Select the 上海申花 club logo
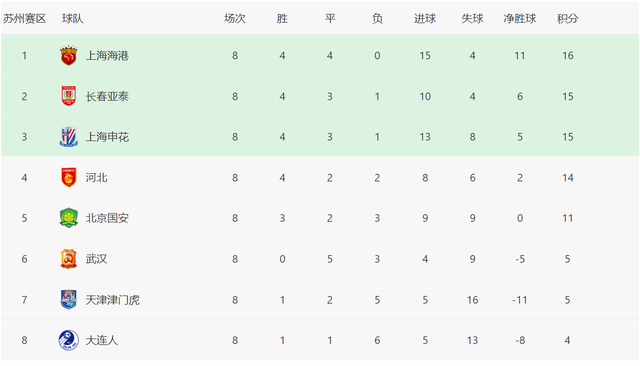640x366 pixels. click(x=69, y=137)
